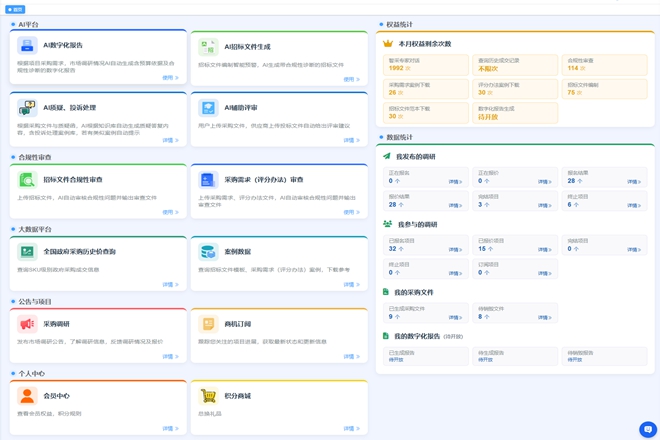The width and height of the screenshot is (660, 440).
Task: Open 详情 link on AI辅助评审 card
Action: tap(351, 140)
